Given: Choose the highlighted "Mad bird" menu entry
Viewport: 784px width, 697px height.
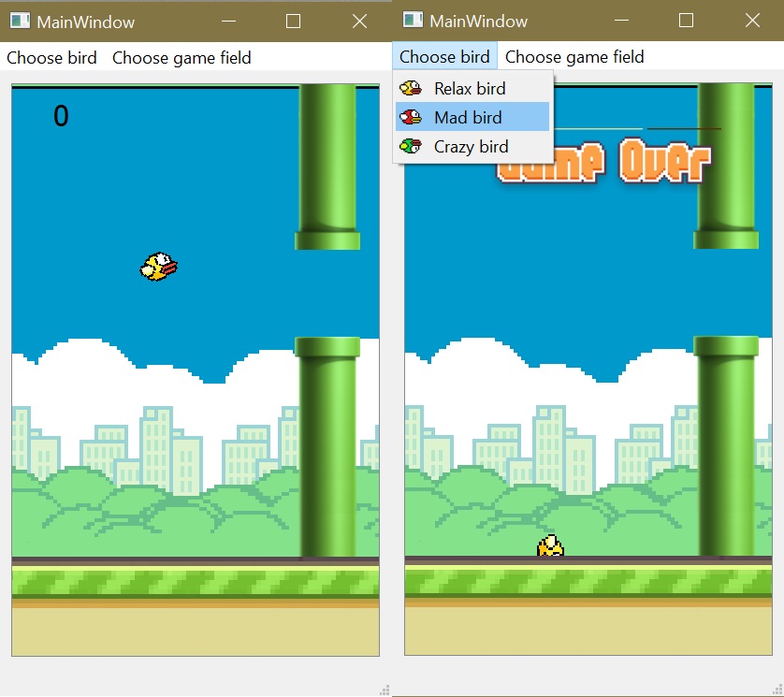Looking at the screenshot, I should [x=468, y=118].
